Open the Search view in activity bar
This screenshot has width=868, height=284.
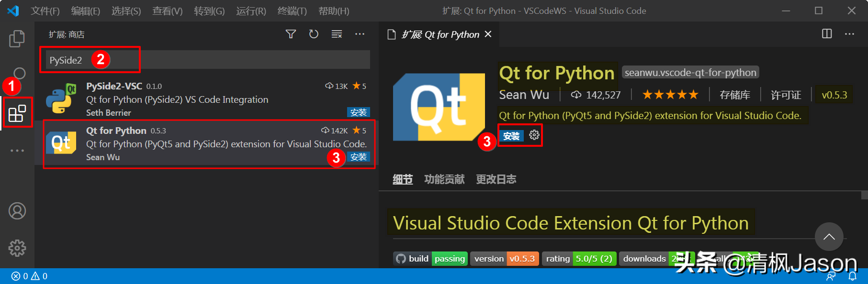[18, 73]
